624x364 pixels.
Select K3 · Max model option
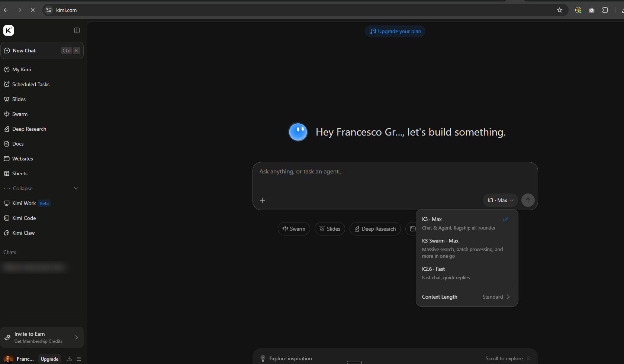[467, 223]
